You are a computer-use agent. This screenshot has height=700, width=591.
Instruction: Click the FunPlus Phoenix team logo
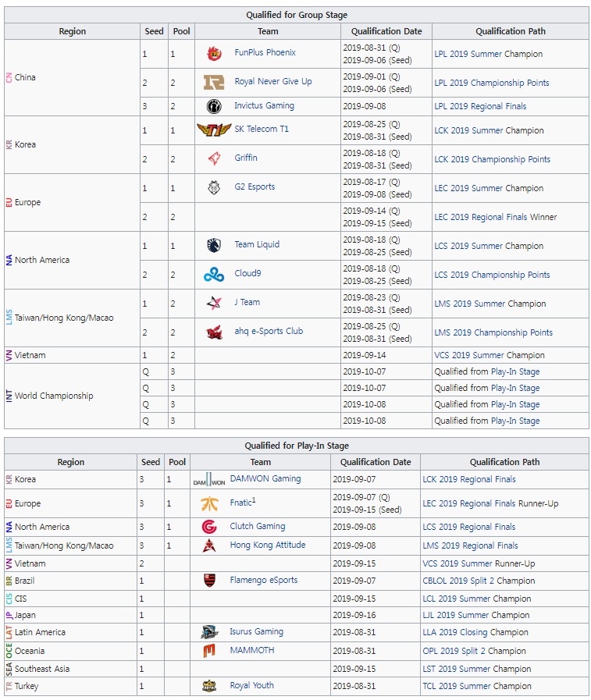click(213, 54)
